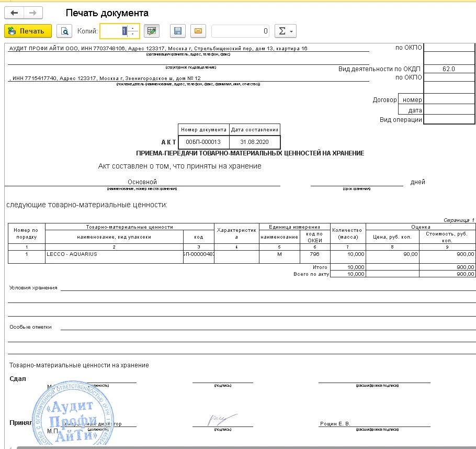
Task: Click the unit name cell М
Action: click(x=279, y=257)
